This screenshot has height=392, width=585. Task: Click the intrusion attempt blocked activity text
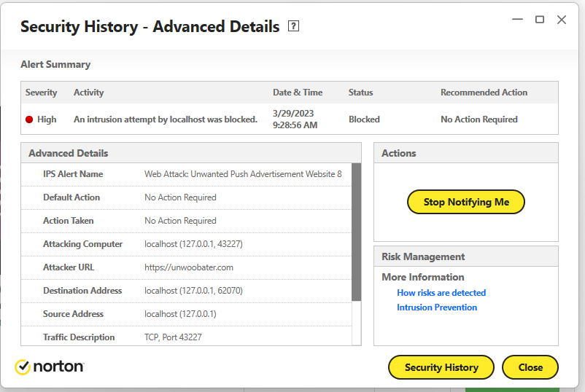click(166, 119)
